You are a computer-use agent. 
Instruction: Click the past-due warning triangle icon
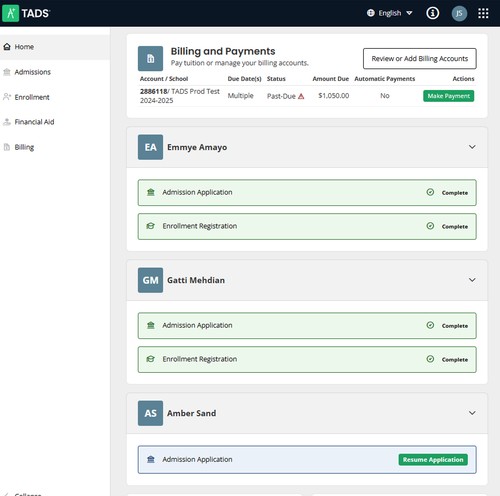pos(301,96)
